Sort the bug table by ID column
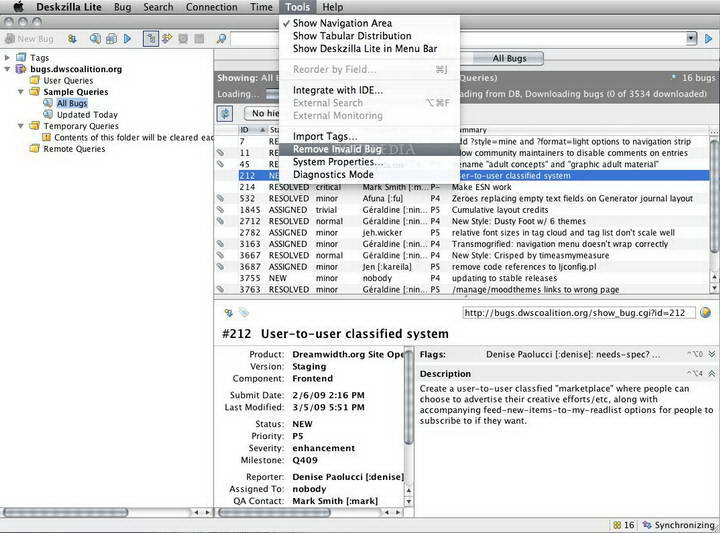This screenshot has height=533, width=720. [252, 130]
